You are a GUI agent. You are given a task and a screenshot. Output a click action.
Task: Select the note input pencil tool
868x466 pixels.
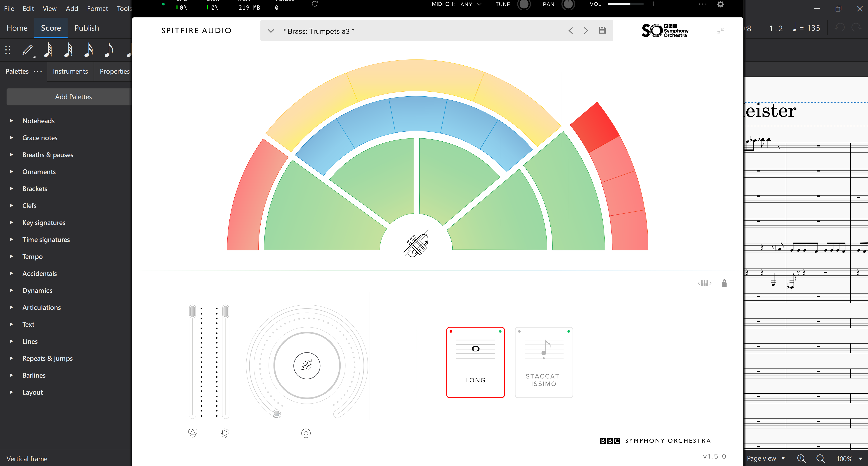(27, 50)
